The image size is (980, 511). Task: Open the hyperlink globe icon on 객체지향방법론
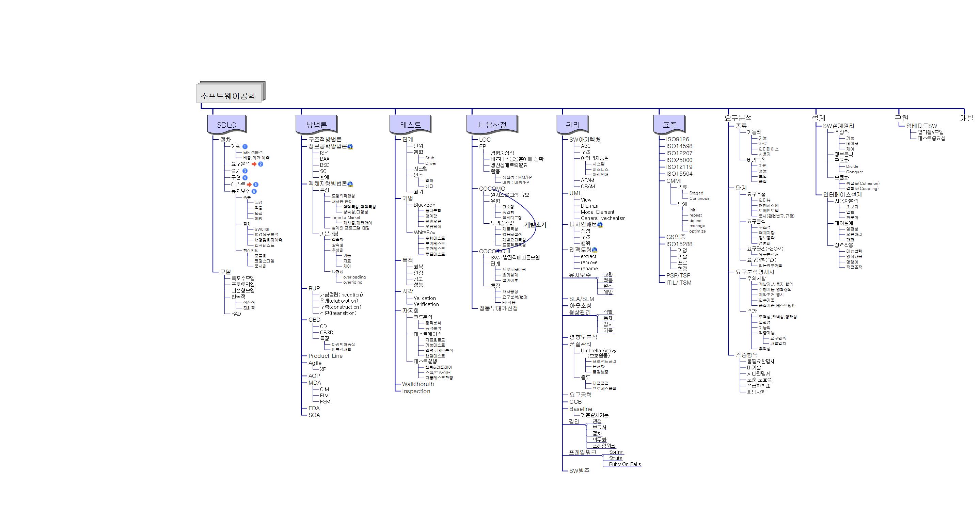click(x=350, y=184)
